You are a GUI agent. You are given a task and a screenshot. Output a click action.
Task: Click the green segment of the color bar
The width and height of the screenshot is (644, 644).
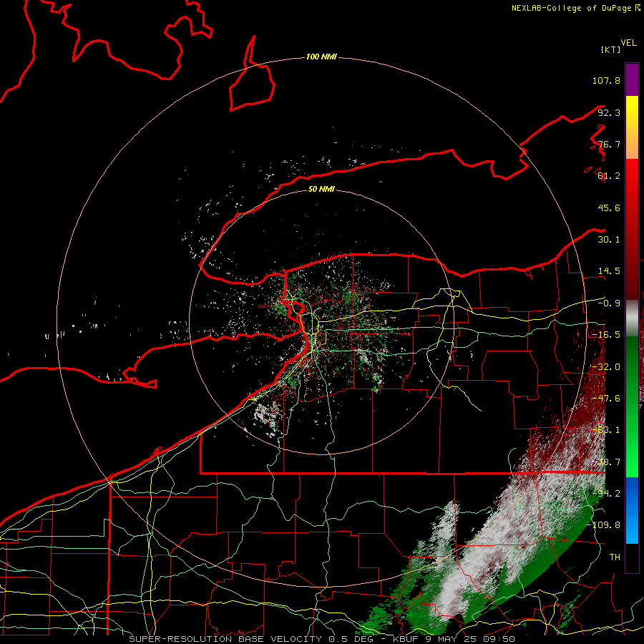pyautogui.click(x=632, y=406)
